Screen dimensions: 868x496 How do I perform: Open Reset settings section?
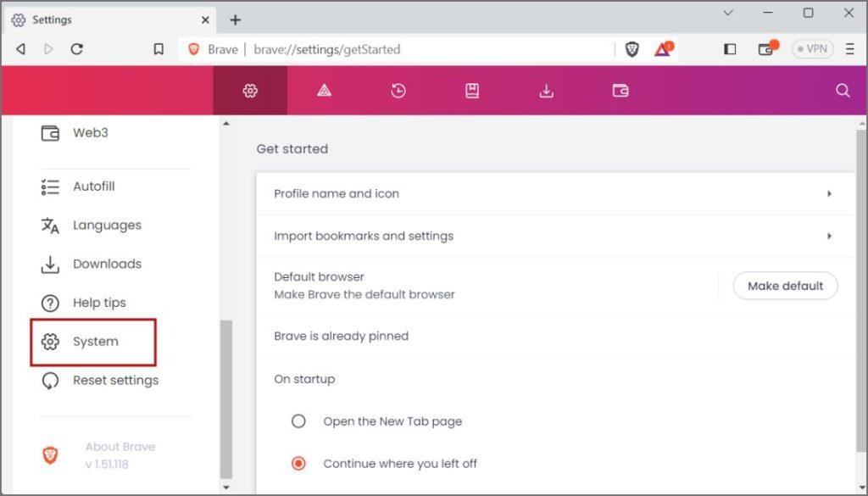(115, 381)
